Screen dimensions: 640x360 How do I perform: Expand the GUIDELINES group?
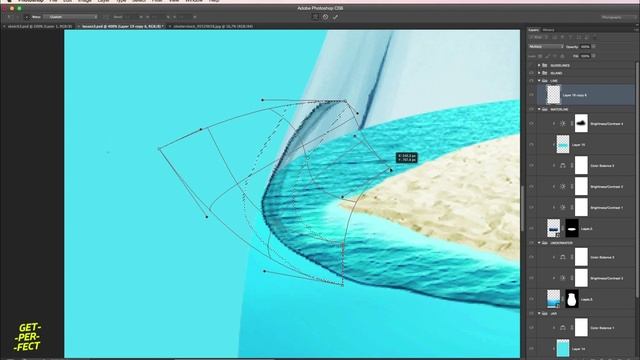coord(539,65)
